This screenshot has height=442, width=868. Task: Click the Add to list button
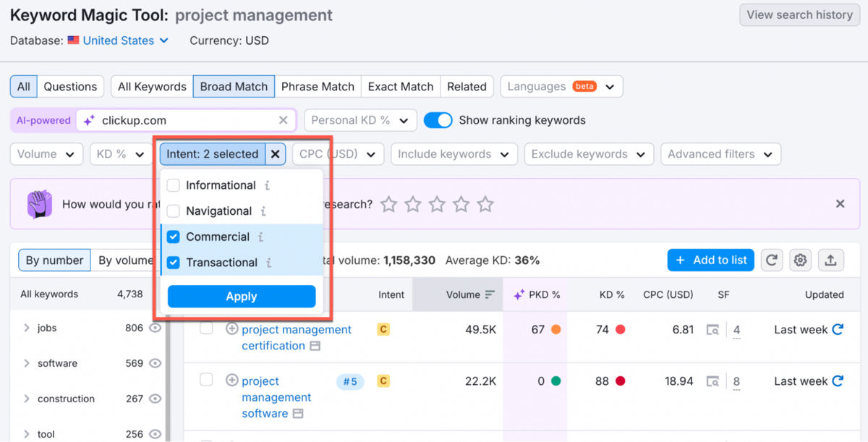[x=711, y=260]
